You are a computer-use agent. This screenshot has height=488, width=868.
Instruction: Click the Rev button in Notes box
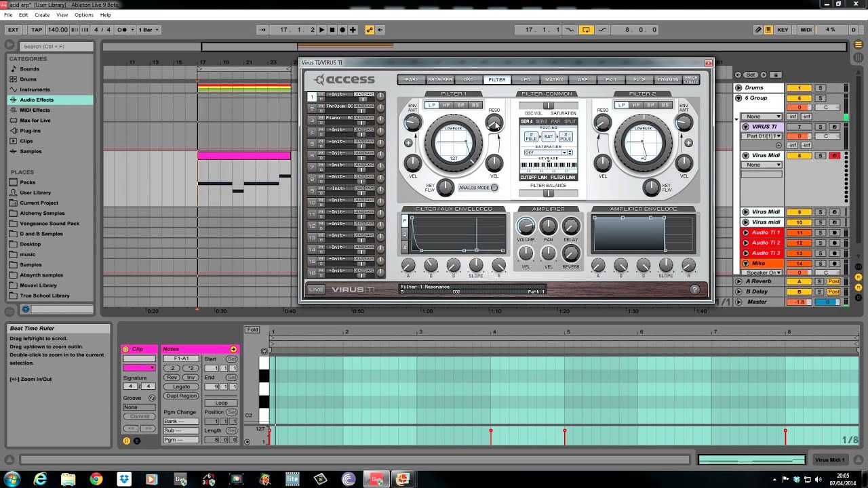pyautogui.click(x=172, y=378)
